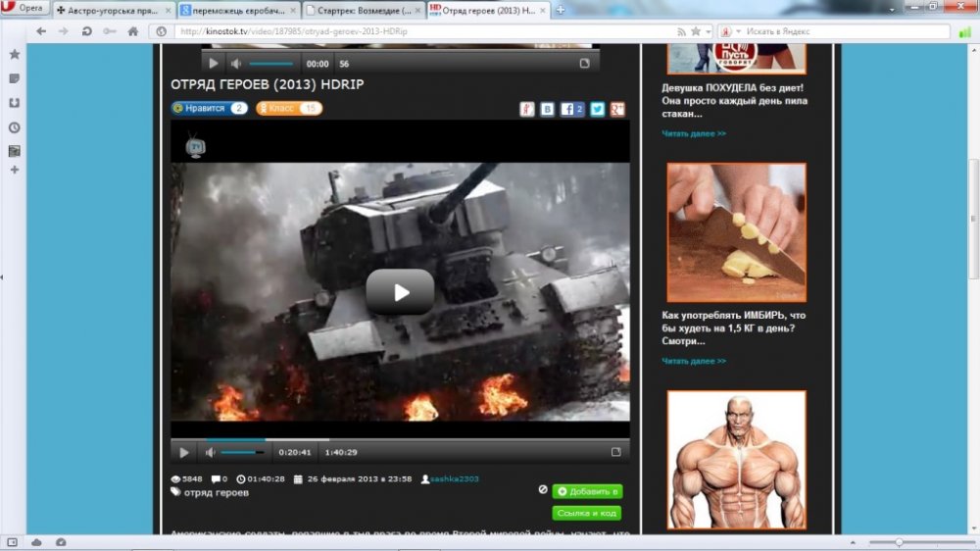Bookmark page with the star icon
Screen dimensions: 980x551
(696, 31)
